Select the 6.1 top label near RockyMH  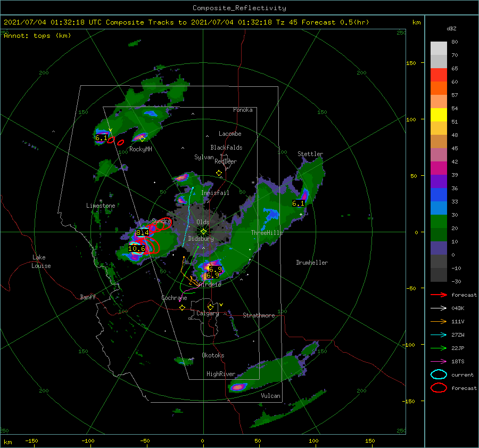click(x=102, y=138)
